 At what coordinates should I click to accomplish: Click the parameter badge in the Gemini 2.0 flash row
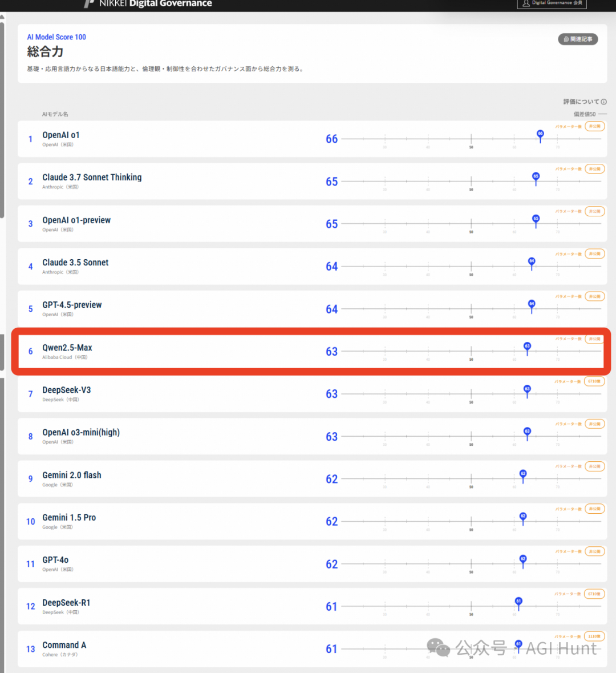click(594, 466)
